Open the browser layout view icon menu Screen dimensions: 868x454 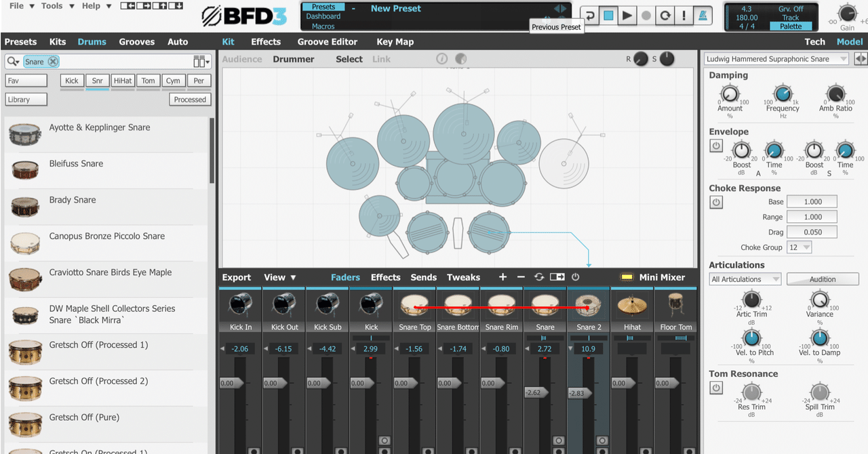[201, 62]
